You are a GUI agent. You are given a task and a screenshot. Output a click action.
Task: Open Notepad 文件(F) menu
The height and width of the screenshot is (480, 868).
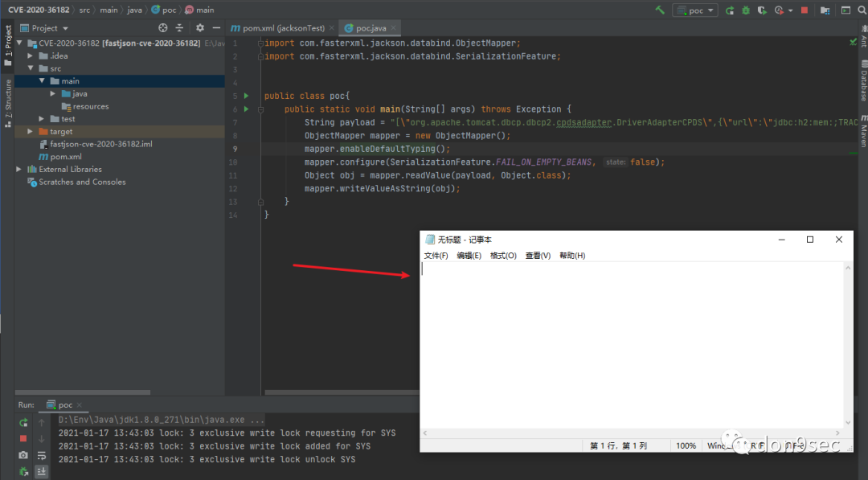point(436,255)
